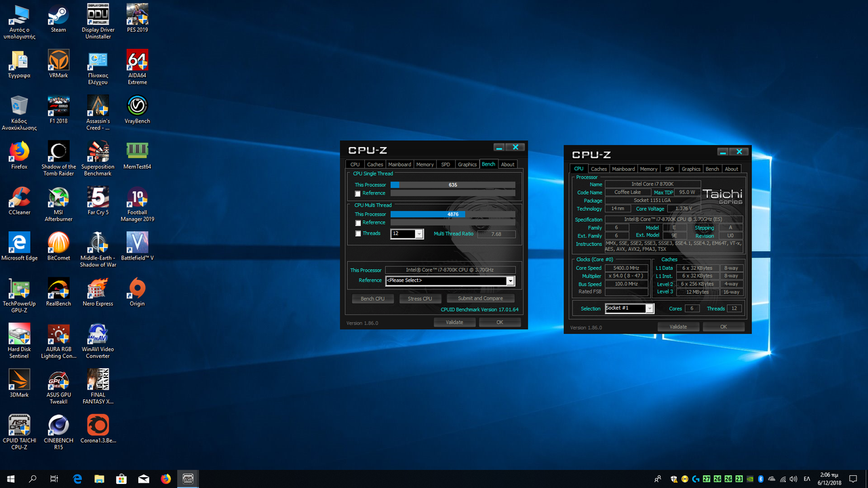Screen dimensions: 868x488
Task: Select the Assassin's Creed desktop icon
Action: point(98,113)
